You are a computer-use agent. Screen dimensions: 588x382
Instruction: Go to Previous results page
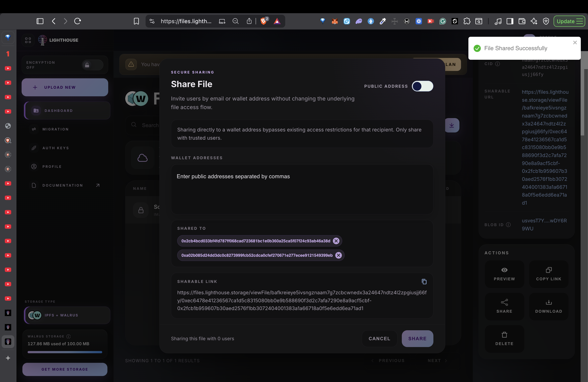[x=388, y=361]
